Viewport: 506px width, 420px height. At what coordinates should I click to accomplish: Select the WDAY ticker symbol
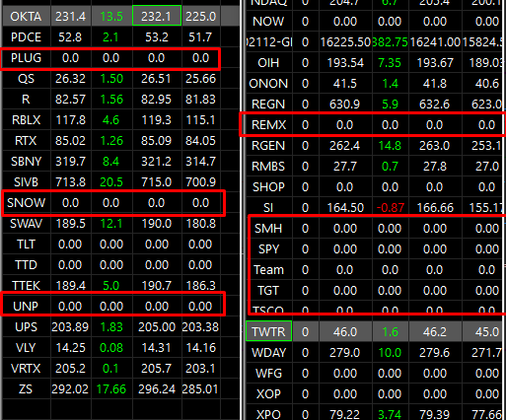click(x=268, y=353)
